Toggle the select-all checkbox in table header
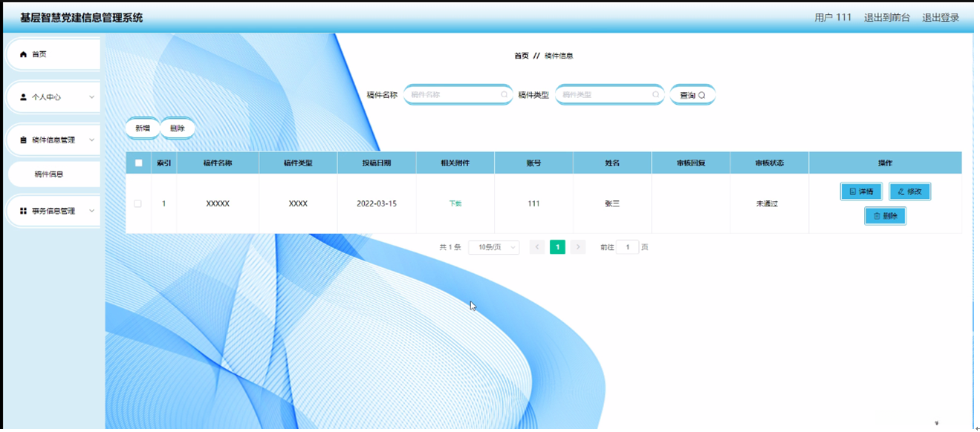 [x=138, y=163]
